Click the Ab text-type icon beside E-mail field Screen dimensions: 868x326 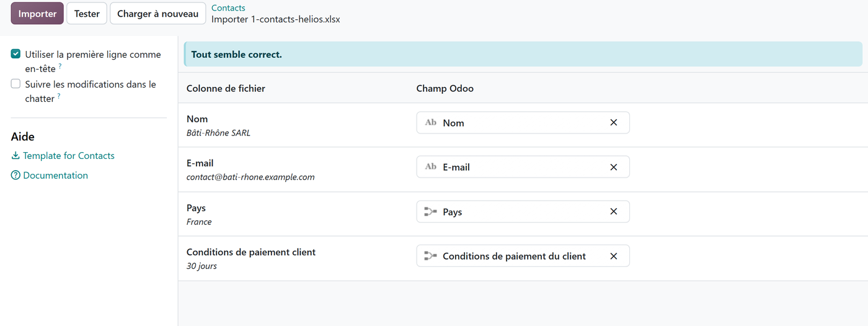(431, 167)
